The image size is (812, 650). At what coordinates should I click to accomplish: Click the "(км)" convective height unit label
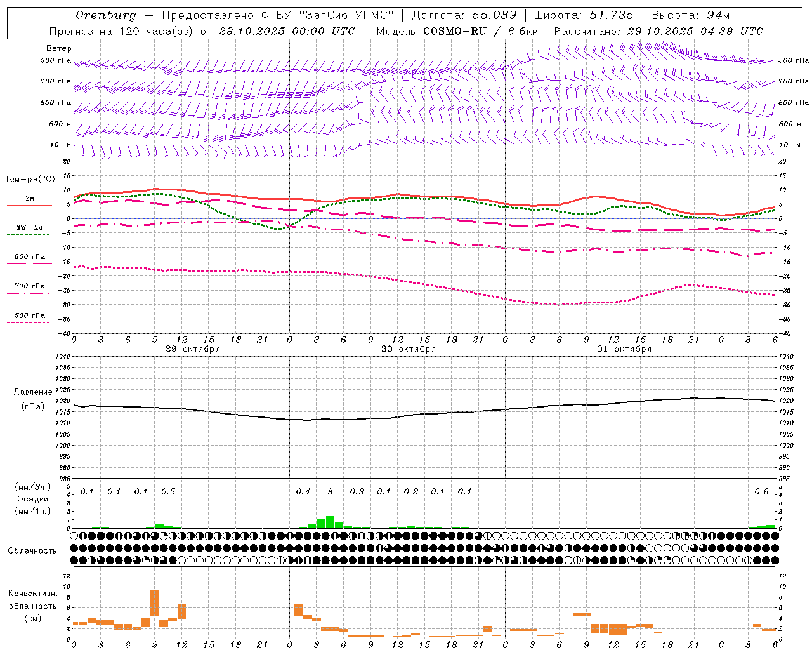pyautogui.click(x=32, y=618)
